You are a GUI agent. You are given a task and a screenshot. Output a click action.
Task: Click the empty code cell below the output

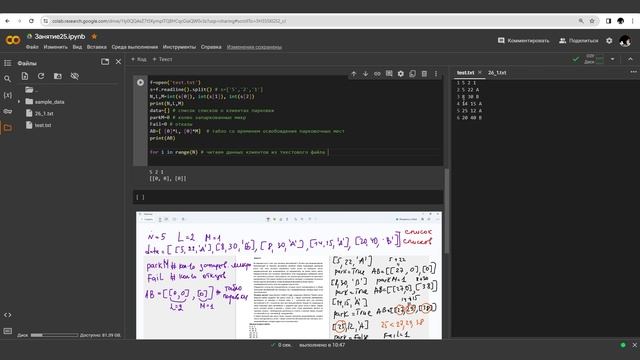pyautogui.click(x=288, y=197)
